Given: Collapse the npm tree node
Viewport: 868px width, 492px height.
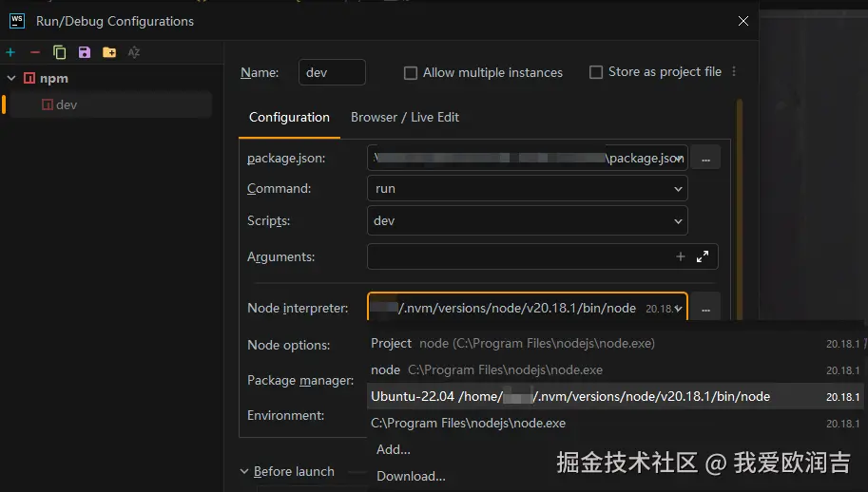Looking at the screenshot, I should (x=11, y=79).
